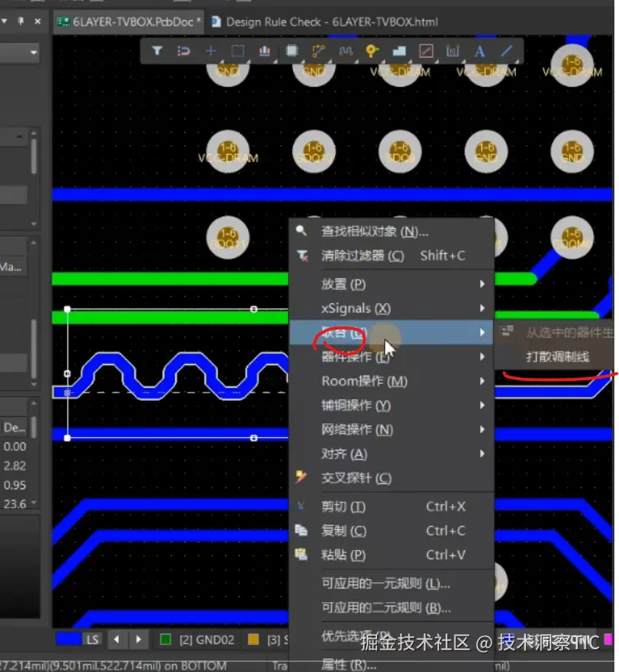619x672 pixels.
Task: Choose 粘贴 (P) from context menu
Action: (x=392, y=555)
